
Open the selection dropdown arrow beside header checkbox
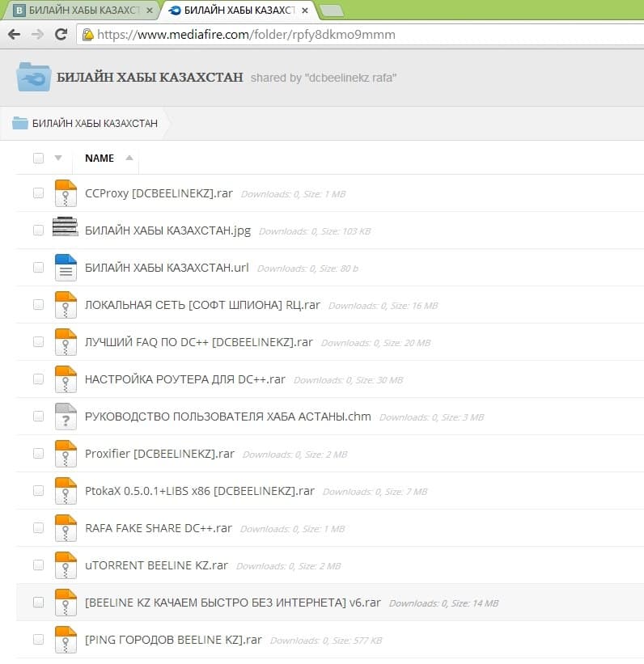coord(58,158)
